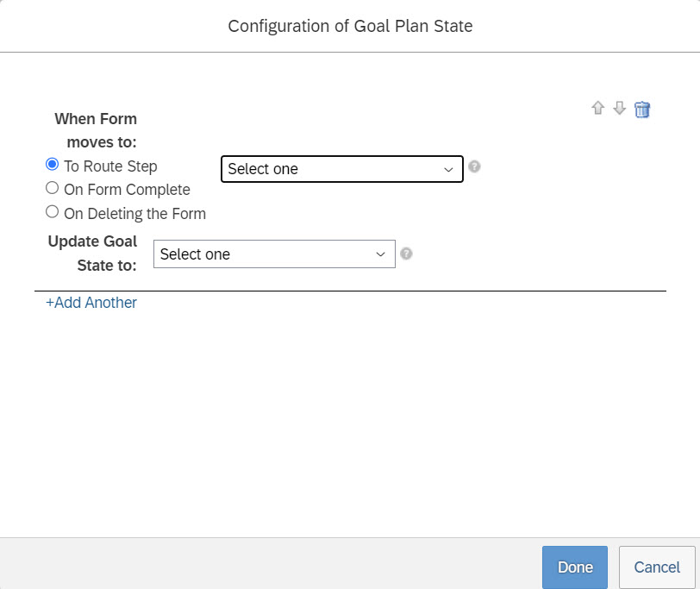
Task: Confirm the configuration with Done
Action: coord(574,567)
